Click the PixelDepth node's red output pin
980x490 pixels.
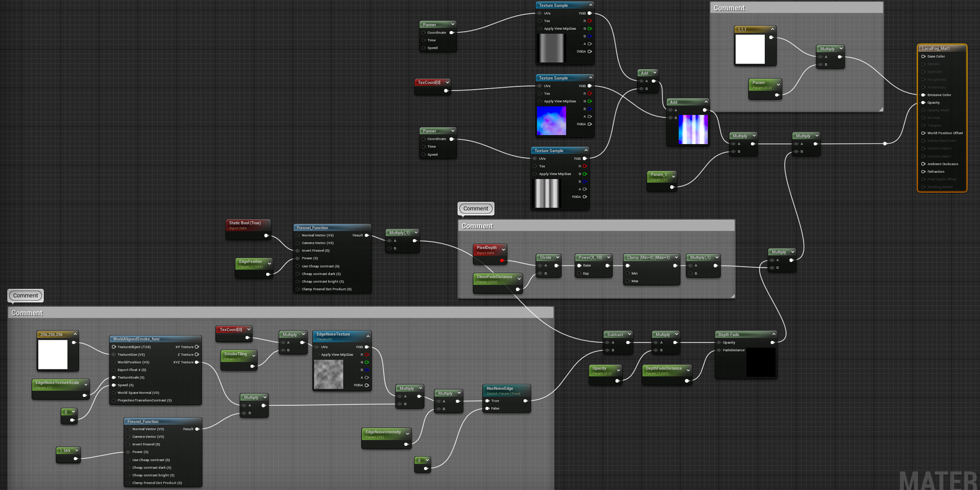502,261
